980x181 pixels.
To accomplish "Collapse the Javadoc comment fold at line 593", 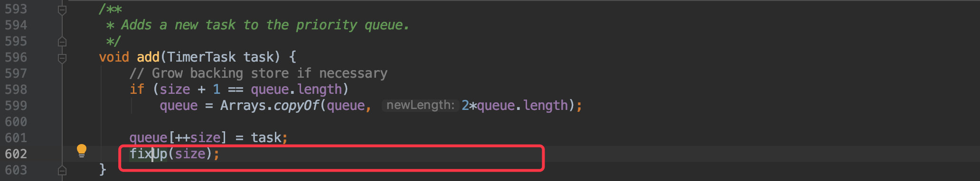I will (62, 9).
